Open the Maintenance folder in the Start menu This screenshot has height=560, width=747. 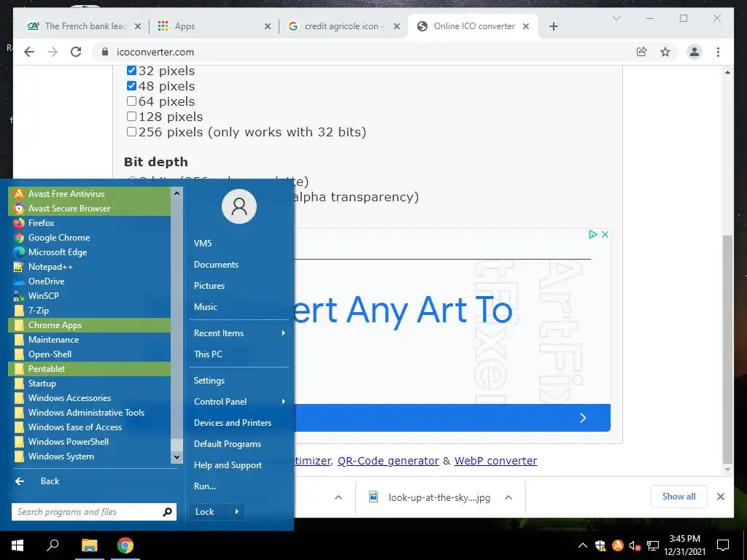(x=89, y=340)
